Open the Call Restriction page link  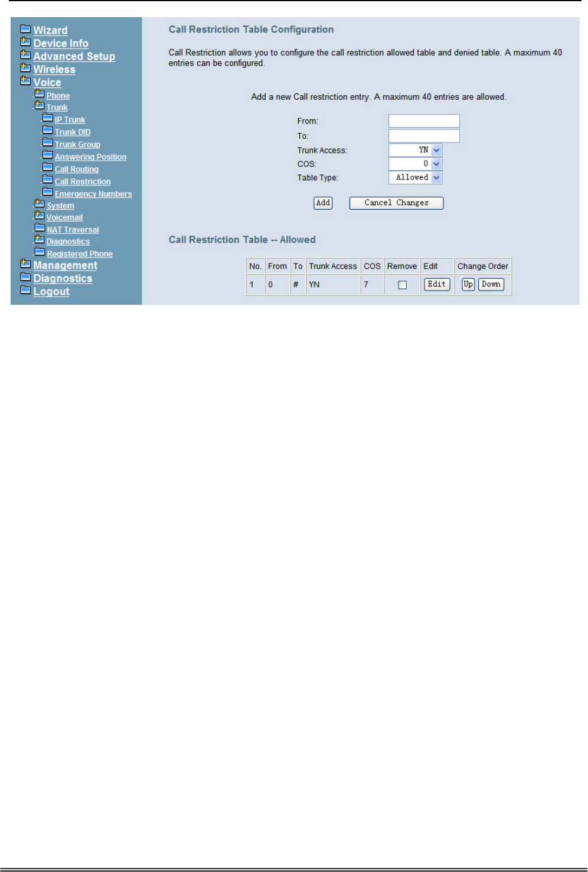point(83,182)
